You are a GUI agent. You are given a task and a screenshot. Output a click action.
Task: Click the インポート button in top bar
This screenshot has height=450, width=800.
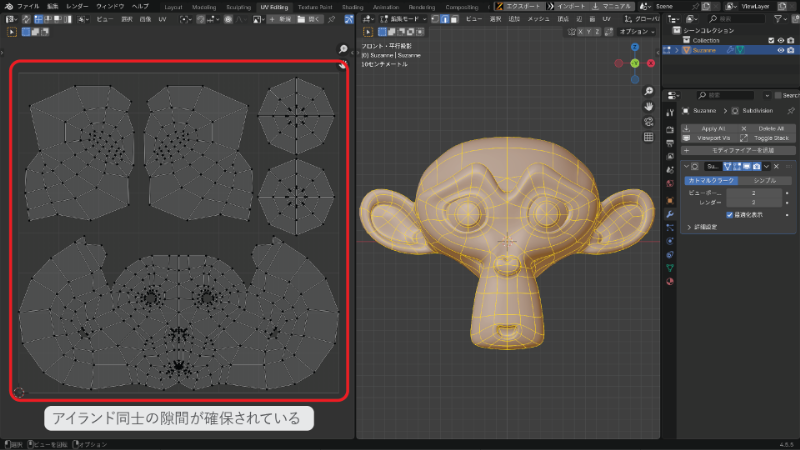pyautogui.click(x=567, y=6)
